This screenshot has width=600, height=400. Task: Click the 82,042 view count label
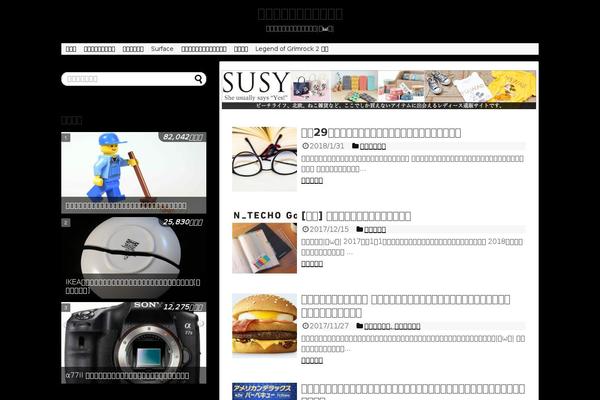point(183,137)
